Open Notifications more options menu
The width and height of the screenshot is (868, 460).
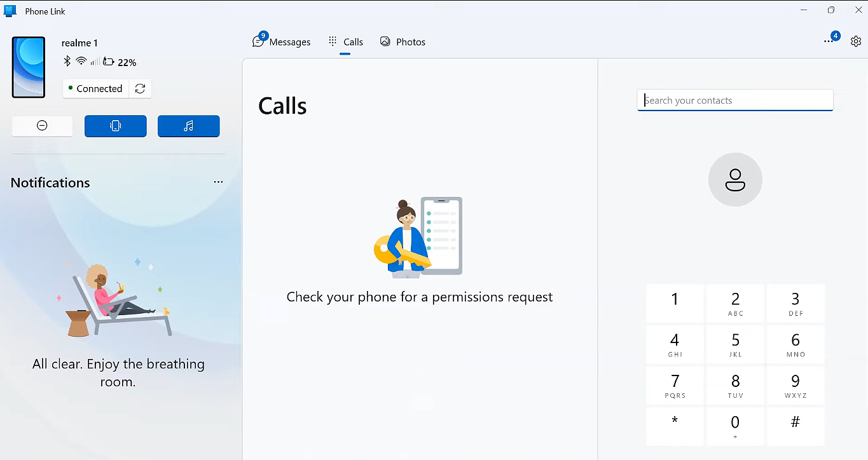click(218, 182)
